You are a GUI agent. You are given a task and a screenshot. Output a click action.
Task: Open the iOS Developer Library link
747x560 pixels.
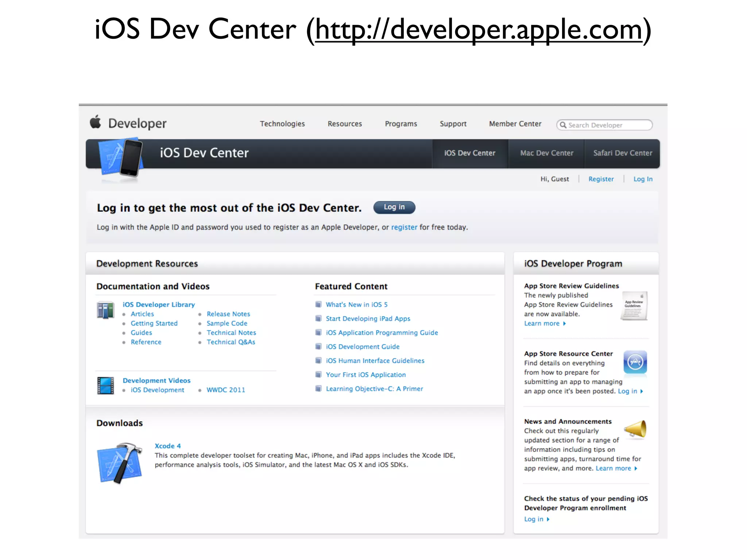[x=159, y=305]
